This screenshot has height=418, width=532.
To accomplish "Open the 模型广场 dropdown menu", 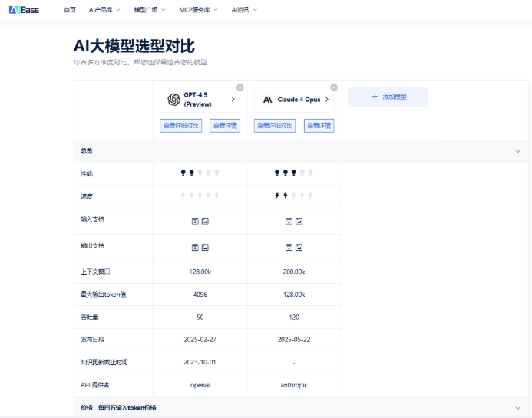I will pyautogui.click(x=150, y=10).
